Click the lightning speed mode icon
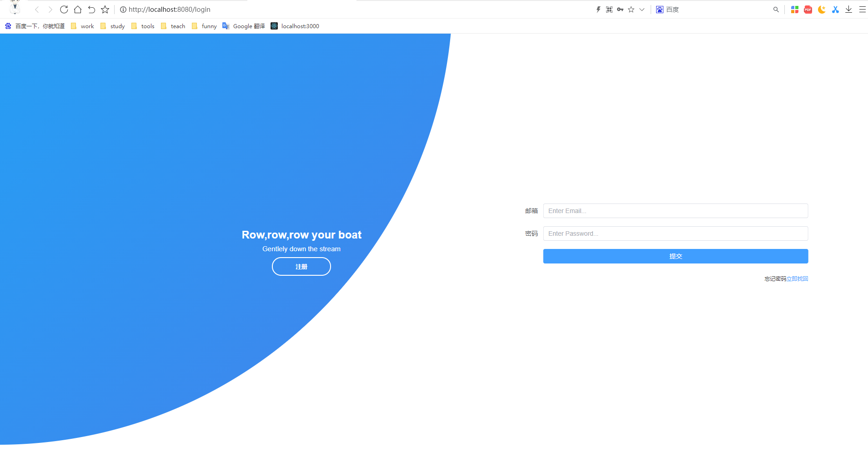Image resolution: width=868 pixels, height=462 pixels. [x=598, y=10]
